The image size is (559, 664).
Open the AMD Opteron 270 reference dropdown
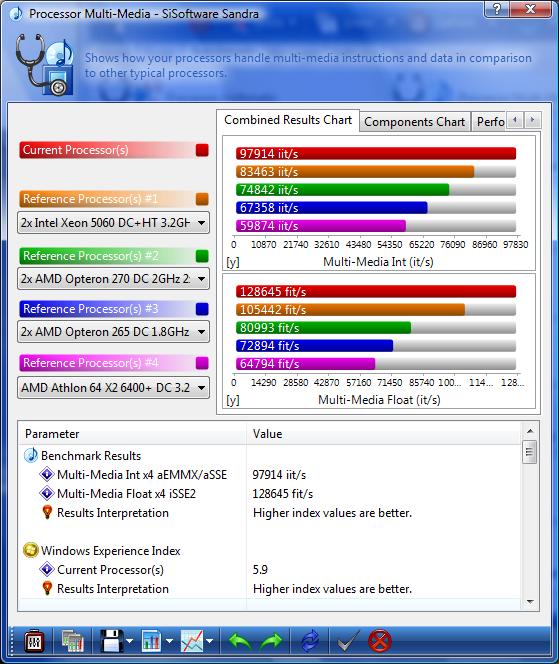(113, 279)
